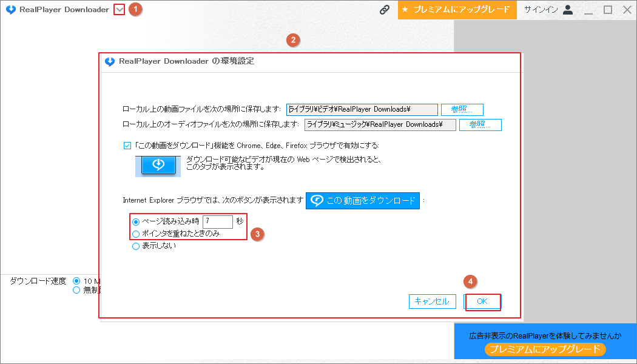Confirm settings with the OK button

pos(483,302)
